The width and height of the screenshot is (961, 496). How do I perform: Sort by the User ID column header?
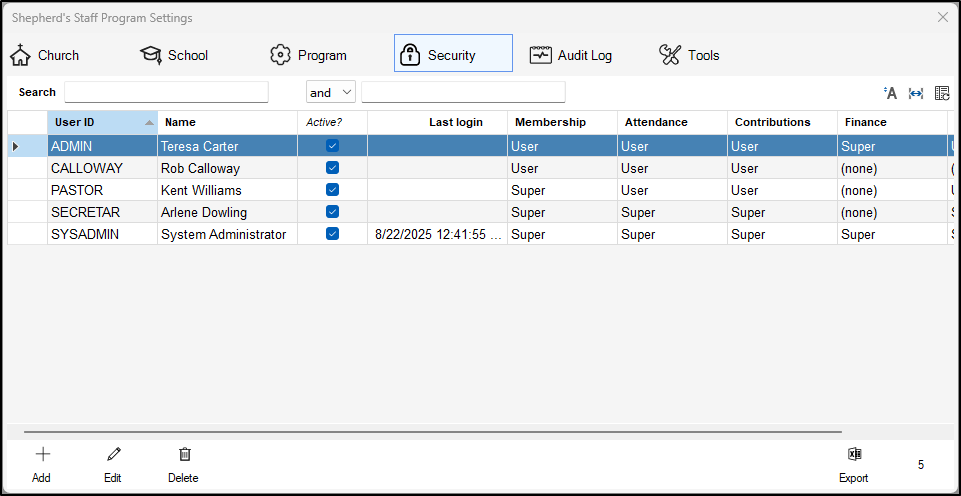[102, 122]
